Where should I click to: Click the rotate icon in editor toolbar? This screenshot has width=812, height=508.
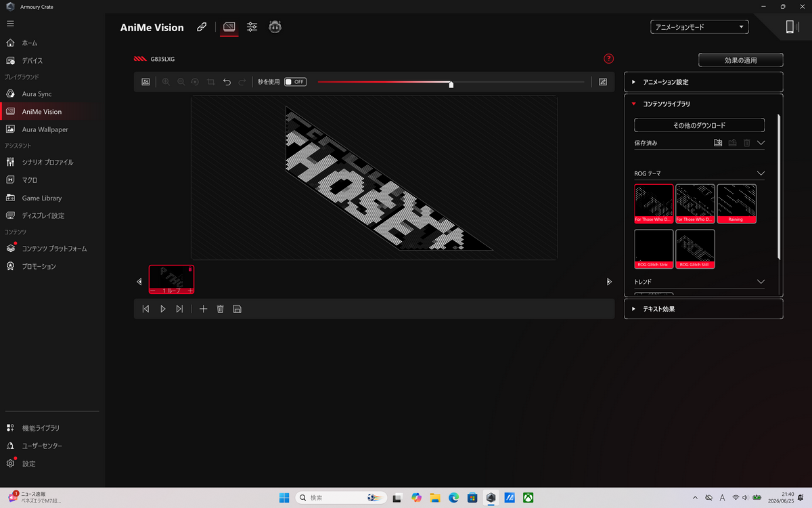[x=195, y=82]
